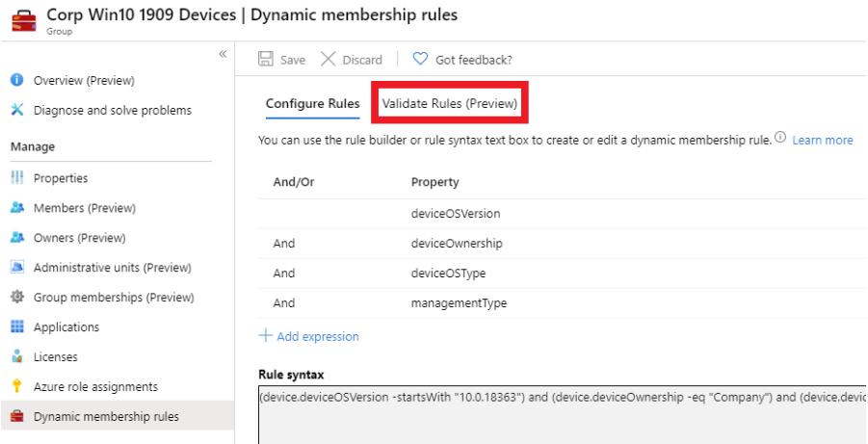Switch to Validate Rules (Preview) tab
Image resolution: width=868 pixels, height=444 pixels.
pos(450,103)
